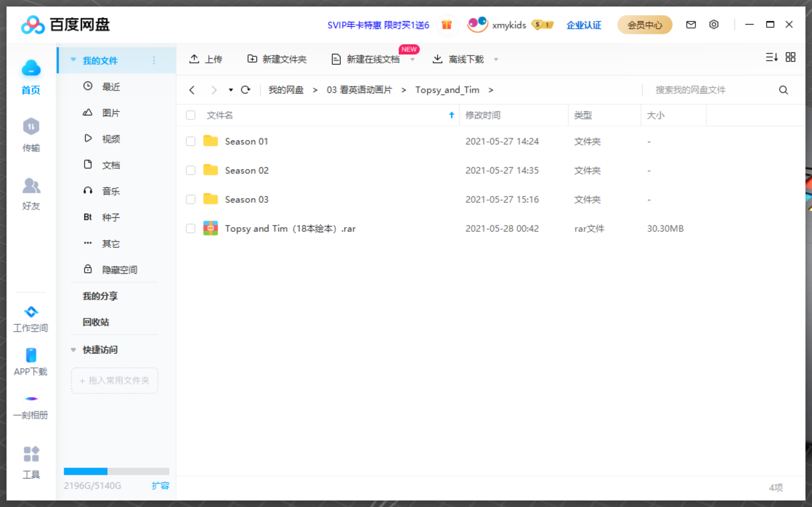This screenshot has height=507, width=812.
Task: Expand the chevron after 03 看英语动画片
Action: [403, 90]
